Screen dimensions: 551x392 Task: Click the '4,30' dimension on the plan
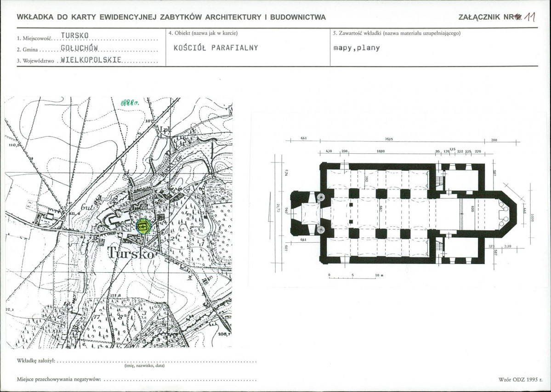click(x=329, y=151)
